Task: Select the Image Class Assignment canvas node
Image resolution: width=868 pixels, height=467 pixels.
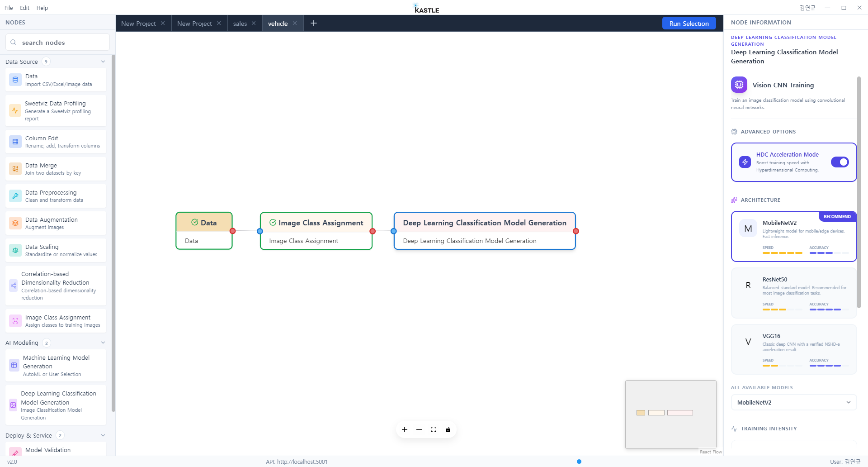Action: point(316,231)
